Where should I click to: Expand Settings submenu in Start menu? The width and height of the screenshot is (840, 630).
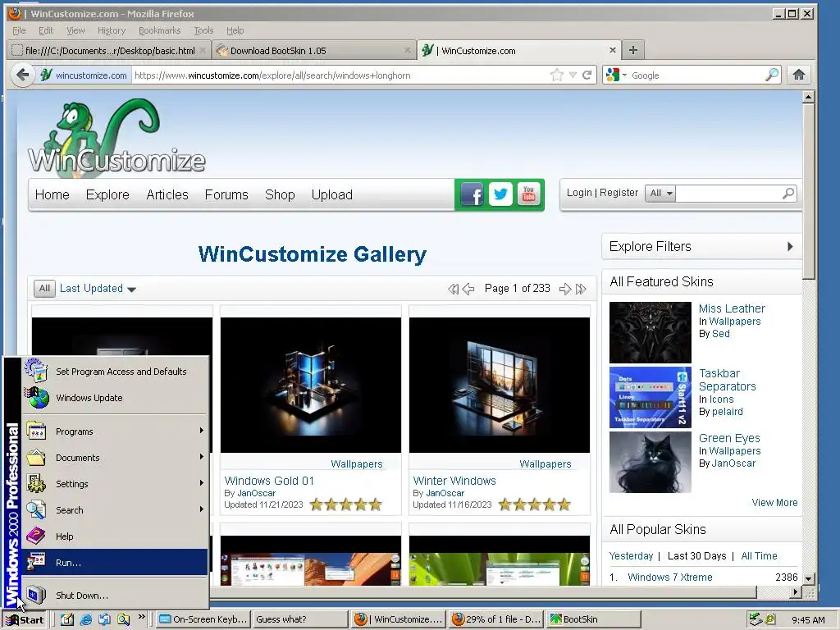point(115,484)
